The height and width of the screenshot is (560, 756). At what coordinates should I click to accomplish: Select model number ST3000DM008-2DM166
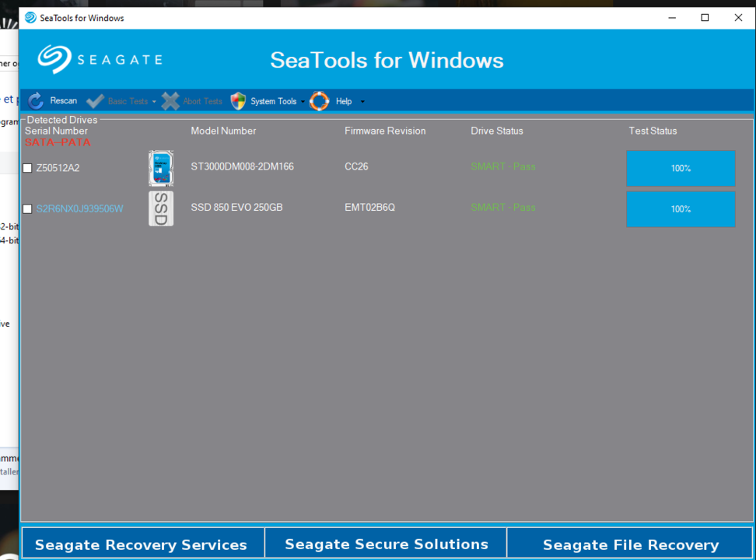tap(242, 166)
